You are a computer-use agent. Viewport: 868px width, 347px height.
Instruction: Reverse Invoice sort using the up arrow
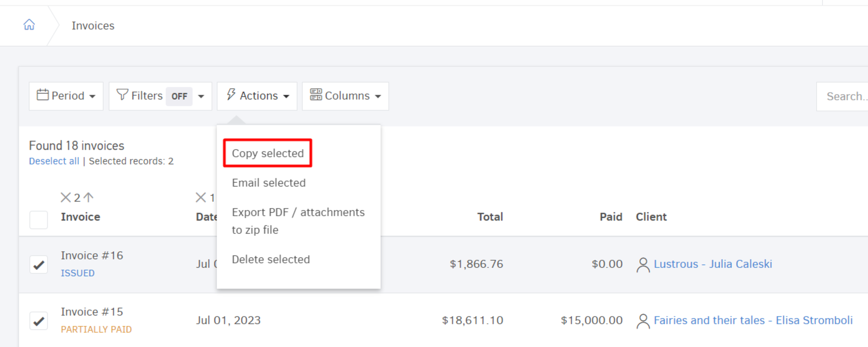coord(89,198)
